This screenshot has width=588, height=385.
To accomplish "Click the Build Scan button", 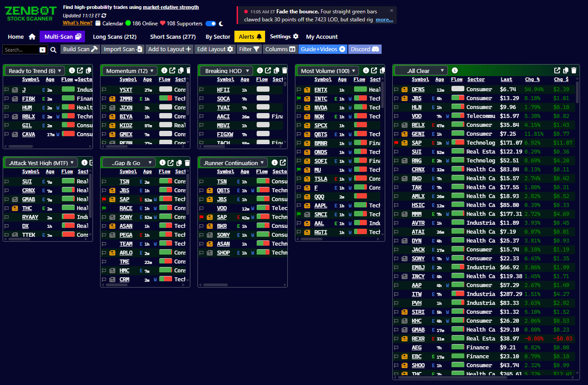I will 81,49.
